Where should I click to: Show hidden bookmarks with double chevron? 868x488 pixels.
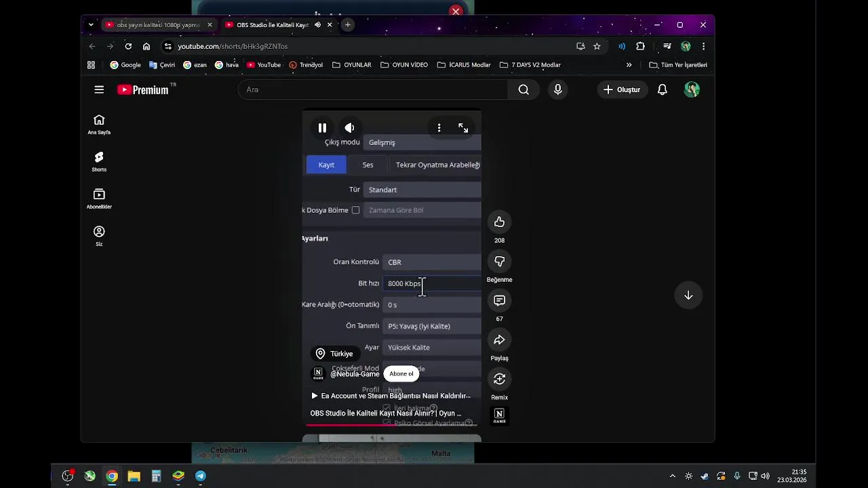click(x=629, y=65)
